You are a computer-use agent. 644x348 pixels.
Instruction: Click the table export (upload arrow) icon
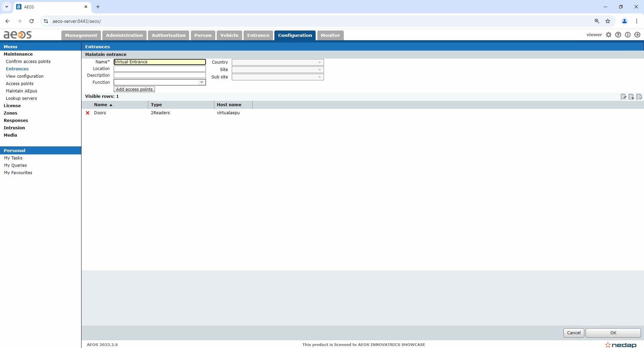click(631, 97)
